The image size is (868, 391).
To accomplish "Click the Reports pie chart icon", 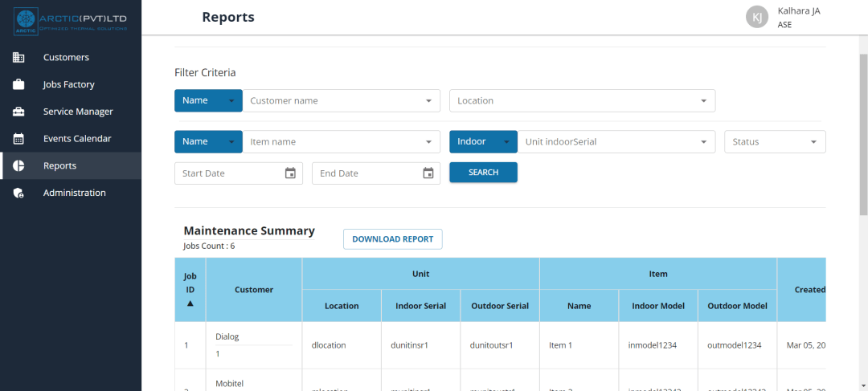I will 18,166.
